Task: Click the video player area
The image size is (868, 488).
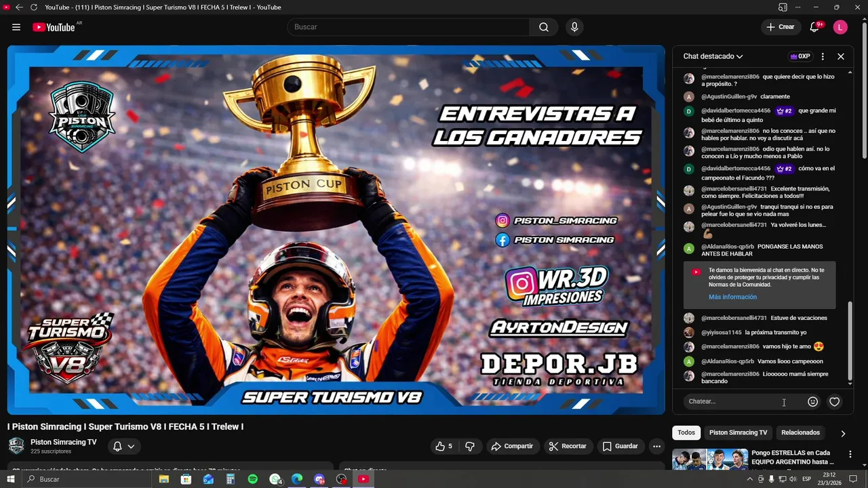Action: pyautogui.click(x=336, y=230)
